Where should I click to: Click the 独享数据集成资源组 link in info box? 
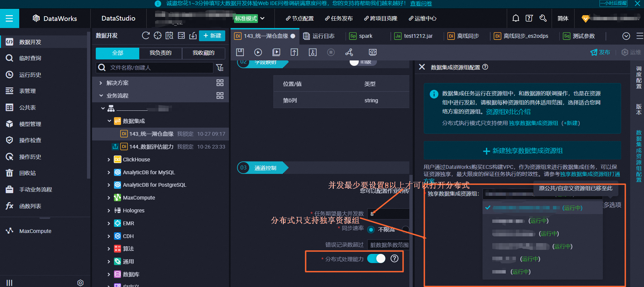coord(533,123)
